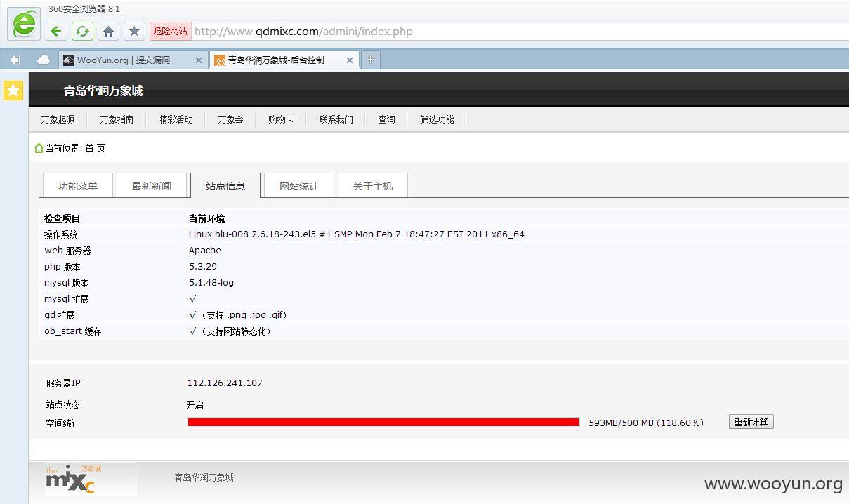The width and height of the screenshot is (849, 504).
Task: Click the red disk space usage bar
Action: [x=383, y=423]
